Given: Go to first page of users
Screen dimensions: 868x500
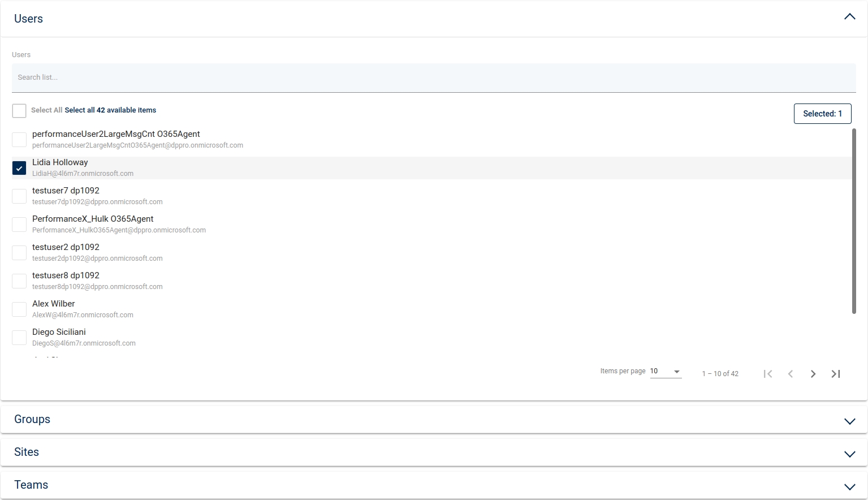Looking at the screenshot, I should coord(767,374).
